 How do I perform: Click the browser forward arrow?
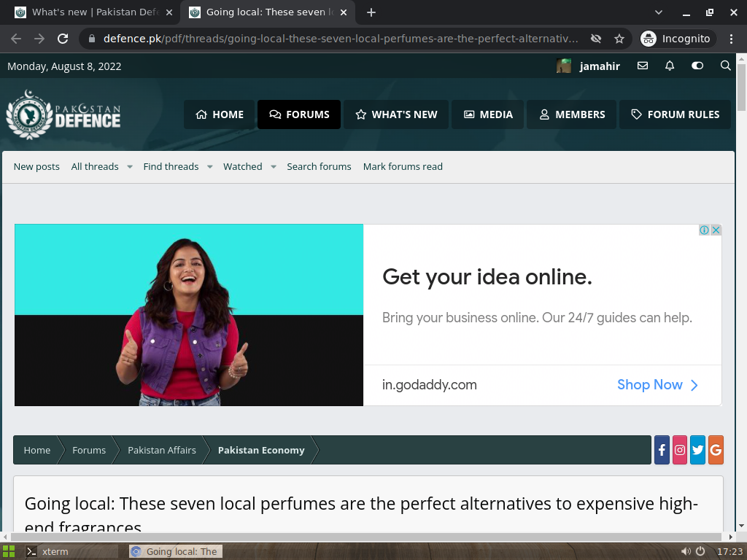pos(39,39)
